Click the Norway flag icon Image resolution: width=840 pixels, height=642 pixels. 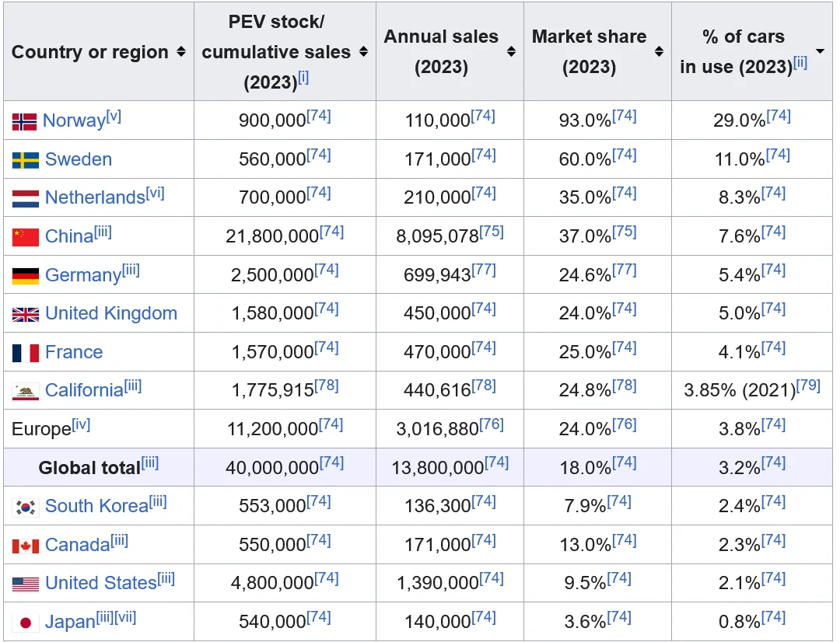(x=25, y=121)
